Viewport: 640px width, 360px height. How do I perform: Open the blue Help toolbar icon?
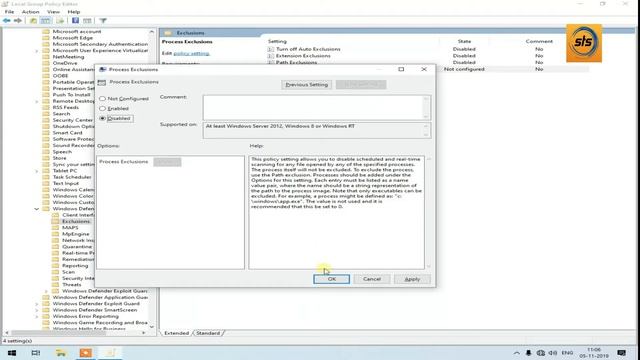(x=76, y=20)
